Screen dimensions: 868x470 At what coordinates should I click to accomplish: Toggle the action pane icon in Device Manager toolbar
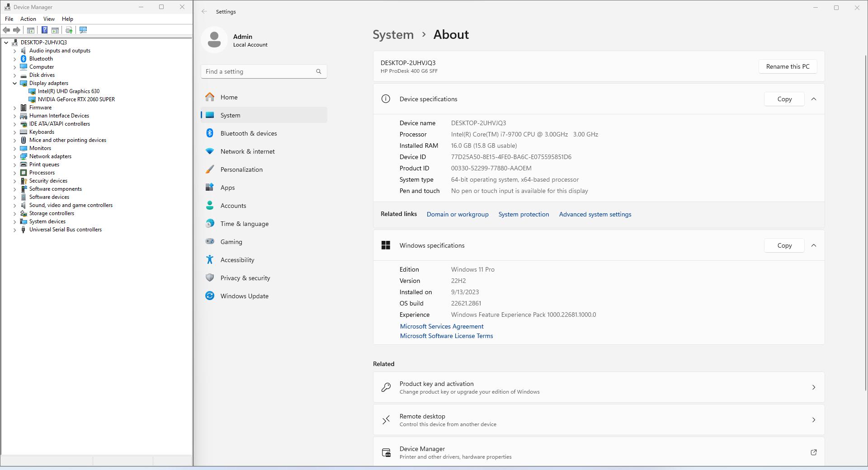tap(55, 30)
